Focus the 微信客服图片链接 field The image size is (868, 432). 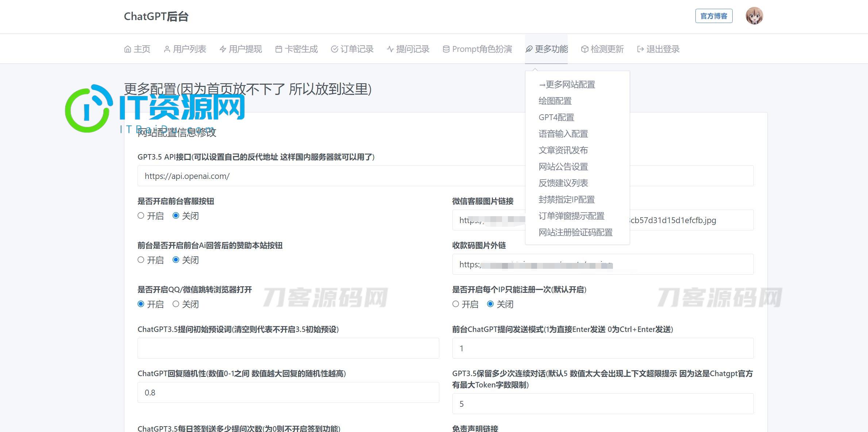point(603,220)
